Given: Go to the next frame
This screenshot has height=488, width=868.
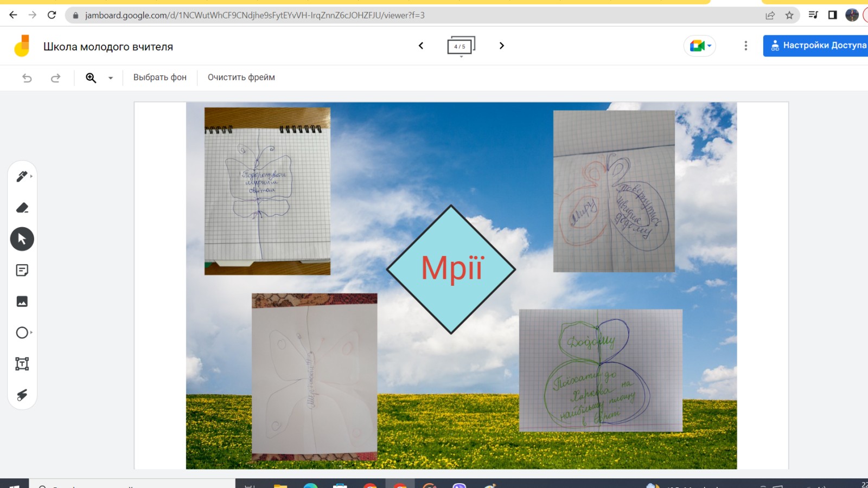Looking at the screenshot, I should [502, 46].
